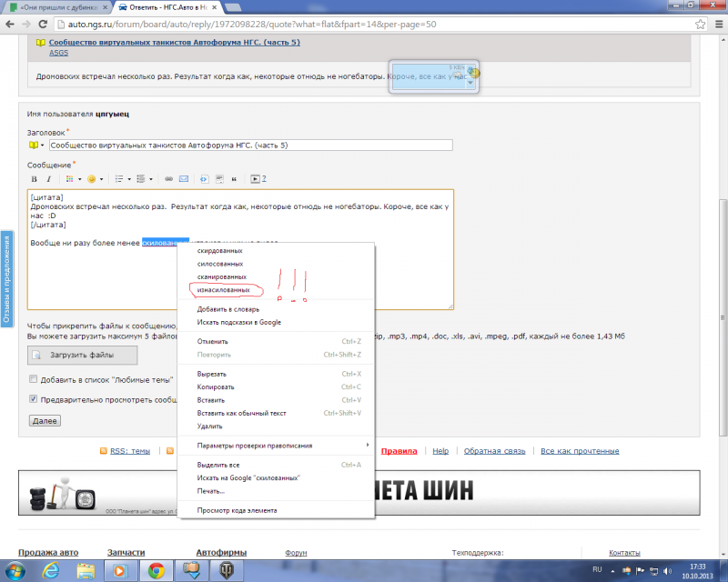
Task: Choose "Добавить в словарь" from context menu
Action: (x=228, y=309)
